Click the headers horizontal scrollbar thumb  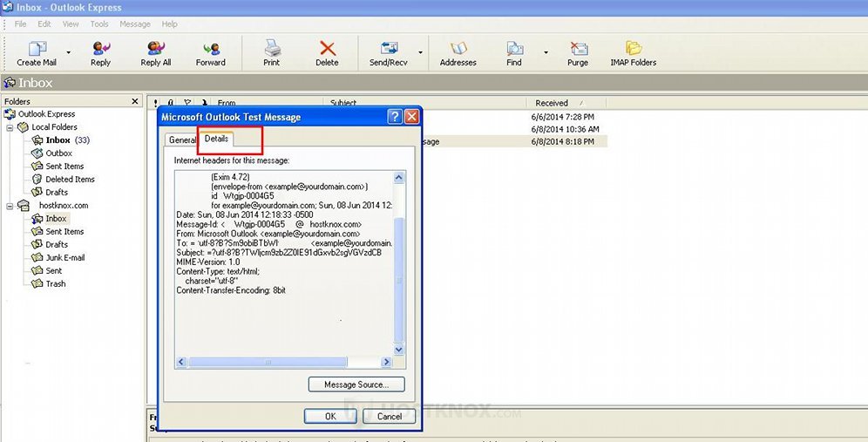[268, 362]
